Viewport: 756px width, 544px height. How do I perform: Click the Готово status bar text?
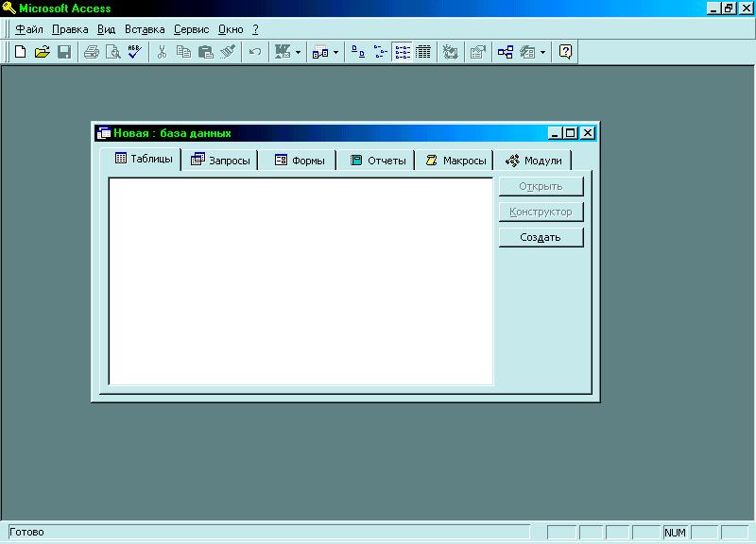click(x=27, y=532)
